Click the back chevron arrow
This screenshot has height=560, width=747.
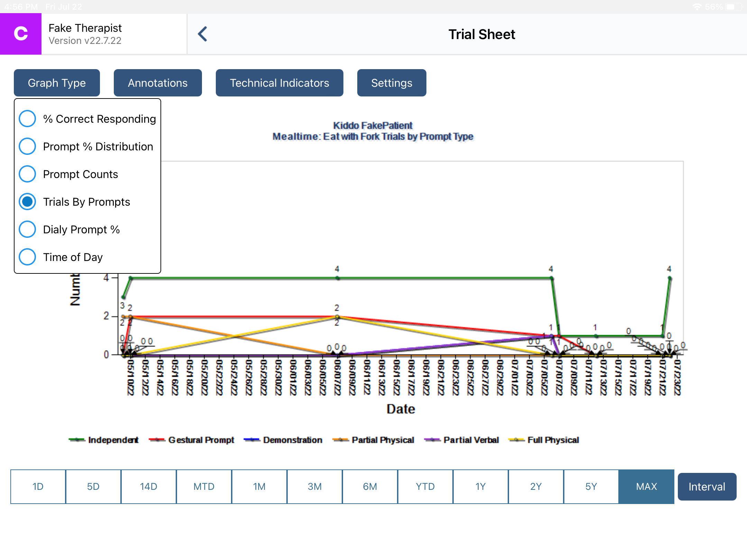tap(203, 34)
